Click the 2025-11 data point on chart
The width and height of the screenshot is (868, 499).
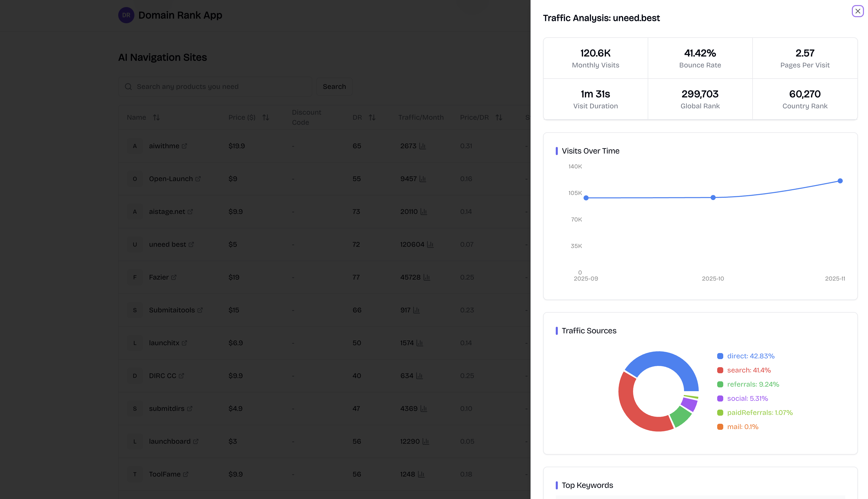pyautogui.click(x=840, y=181)
